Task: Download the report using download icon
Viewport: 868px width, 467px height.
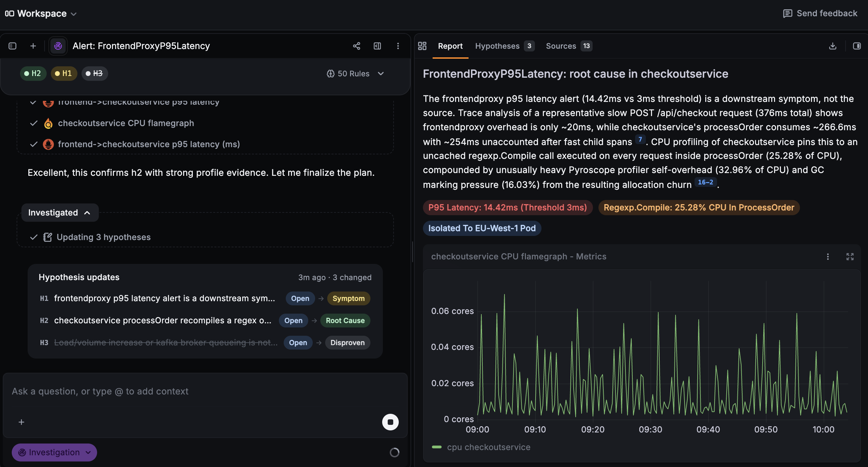Action: pos(833,46)
